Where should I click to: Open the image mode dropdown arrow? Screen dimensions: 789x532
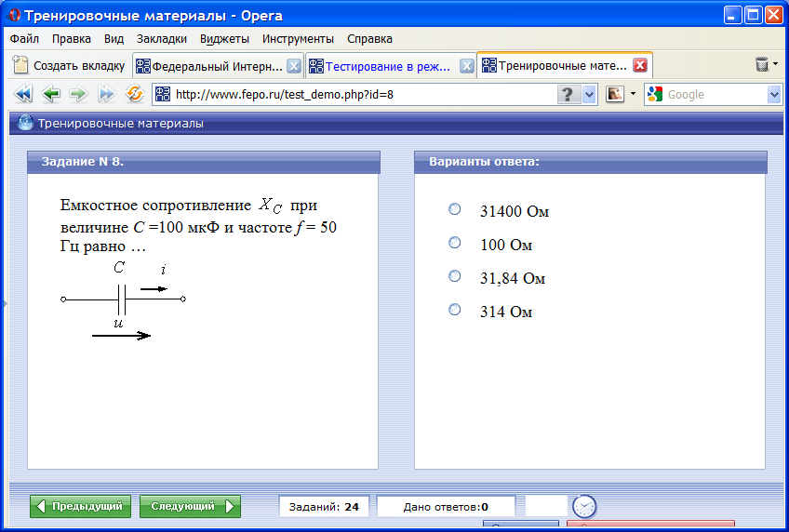click(633, 94)
